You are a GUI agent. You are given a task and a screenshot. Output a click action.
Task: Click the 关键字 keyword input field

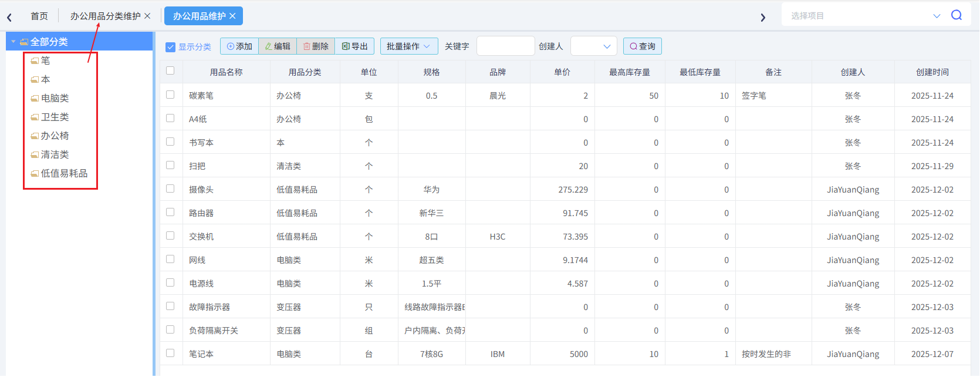505,46
